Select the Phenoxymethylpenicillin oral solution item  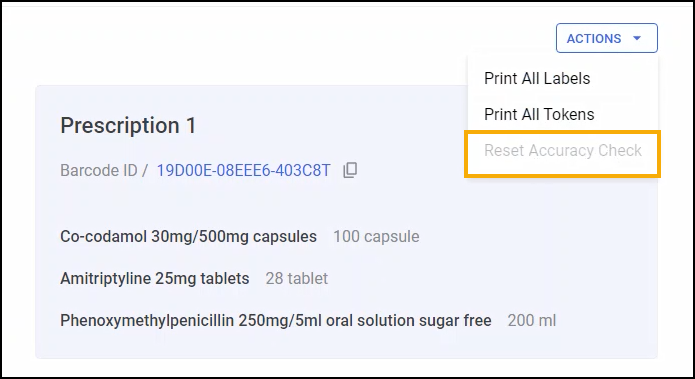point(276,320)
